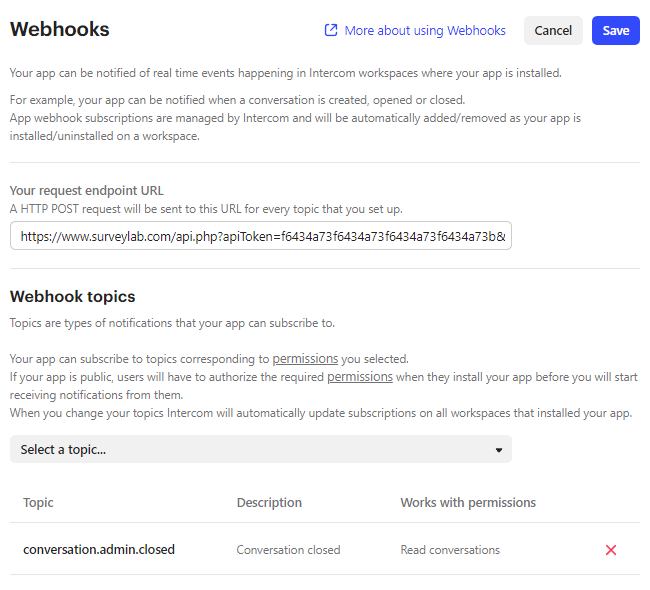
Task: Open the permissions link after 'topics corresponding to'
Action: click(305, 359)
